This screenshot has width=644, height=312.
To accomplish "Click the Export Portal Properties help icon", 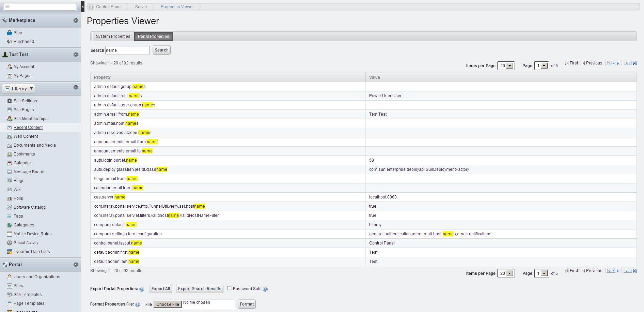I will coord(142,289).
